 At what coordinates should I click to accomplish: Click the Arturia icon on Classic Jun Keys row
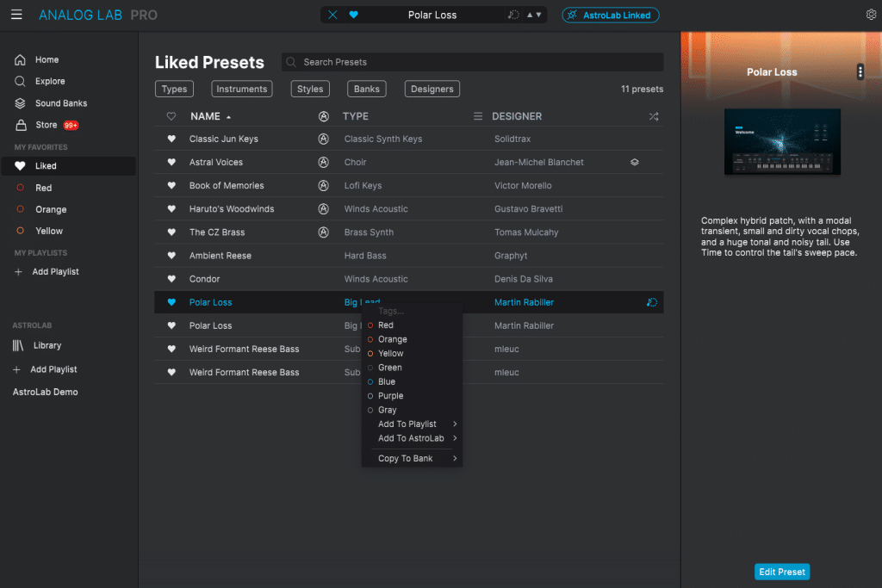pyautogui.click(x=324, y=139)
